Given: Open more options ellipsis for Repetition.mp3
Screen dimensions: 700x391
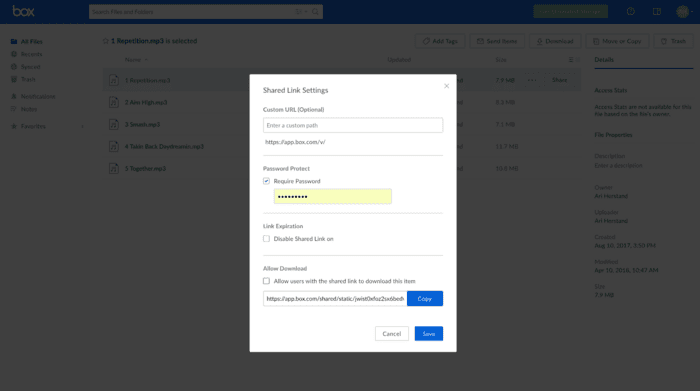Looking at the screenshot, I should [532, 80].
